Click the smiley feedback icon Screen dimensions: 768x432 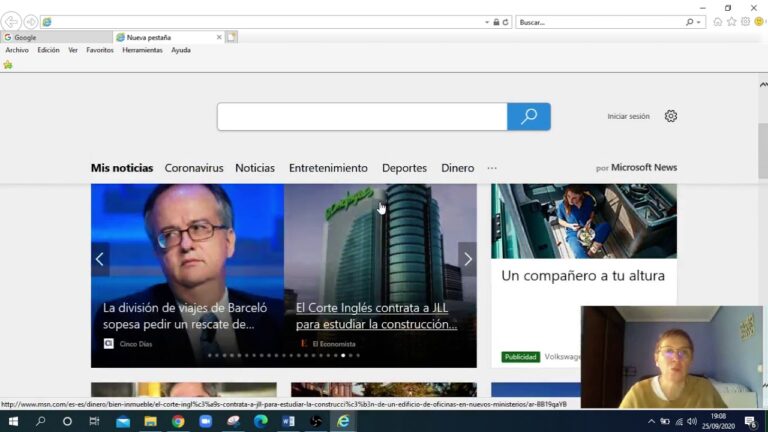[x=759, y=22]
